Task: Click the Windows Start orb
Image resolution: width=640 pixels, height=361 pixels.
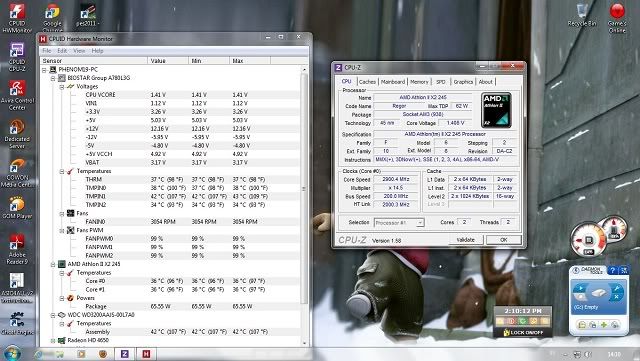Action: [12, 354]
